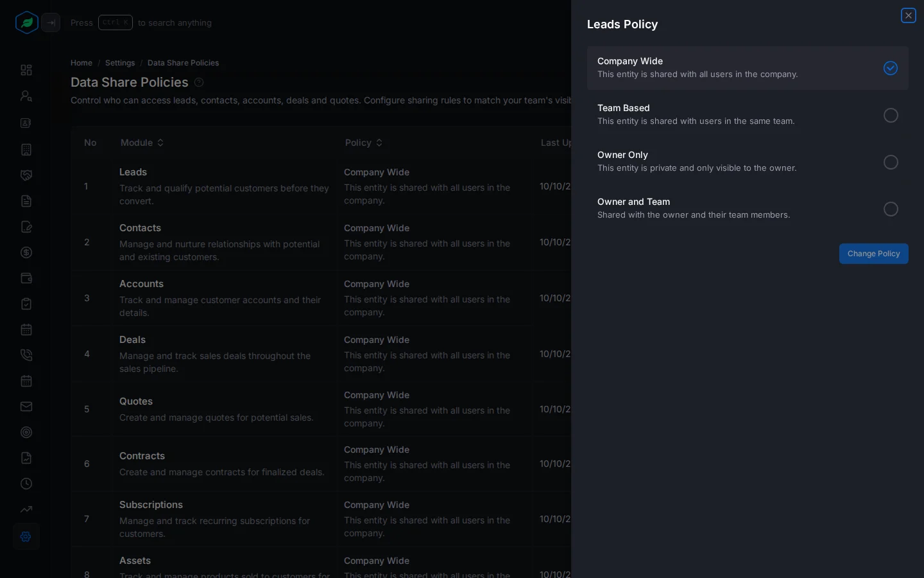Image resolution: width=924 pixels, height=578 pixels.
Task: Open the clock icon in sidebar
Action: point(26,484)
